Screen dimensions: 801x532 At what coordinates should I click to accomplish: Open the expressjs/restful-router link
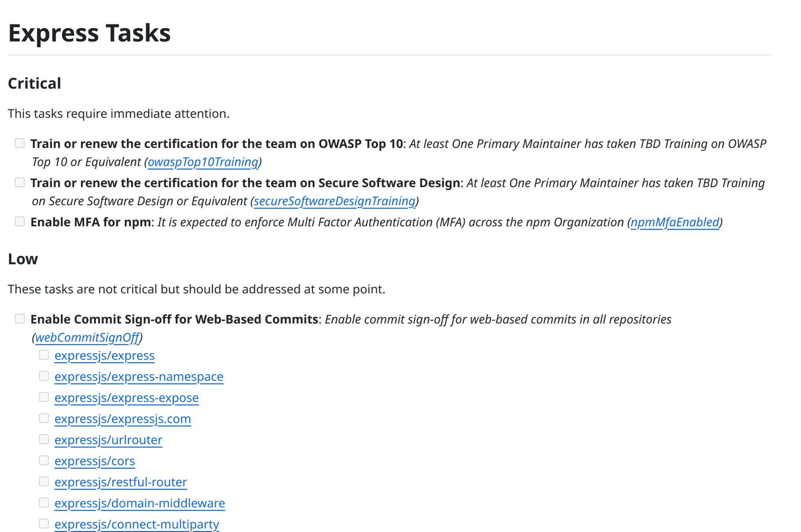(121, 482)
